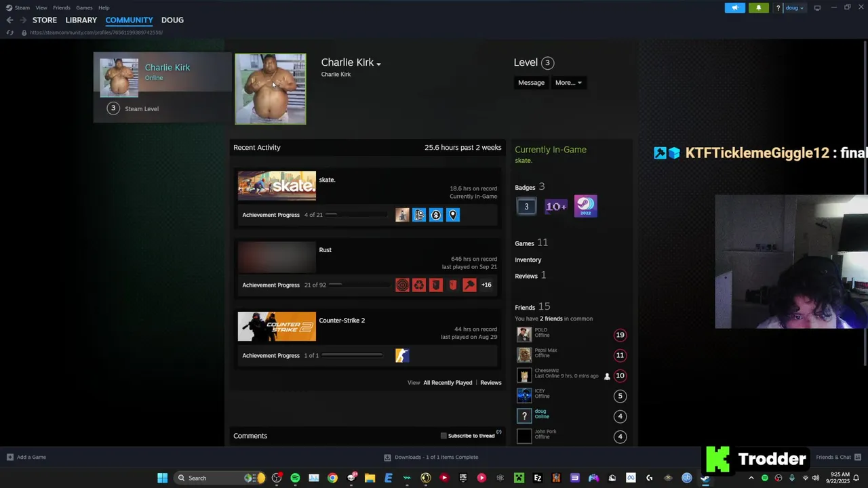Viewport: 868px width, 488px height.
Task: Open the View menu
Action: pyautogui.click(x=41, y=7)
